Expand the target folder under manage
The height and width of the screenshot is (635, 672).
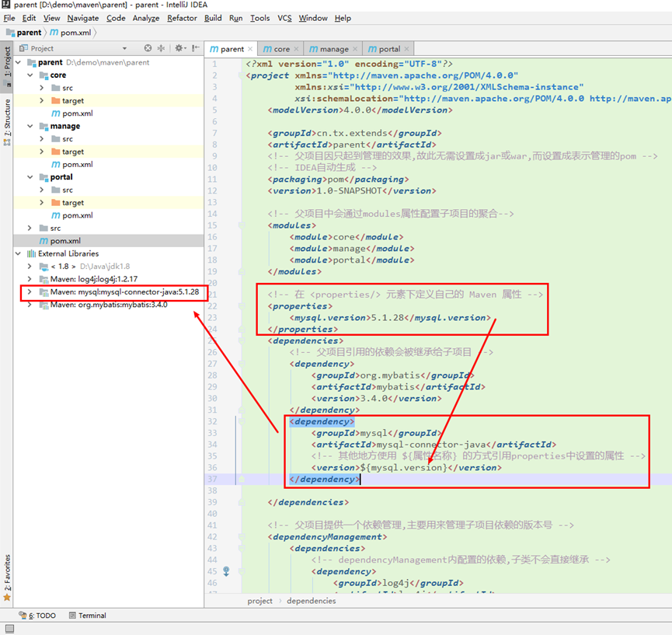42,152
